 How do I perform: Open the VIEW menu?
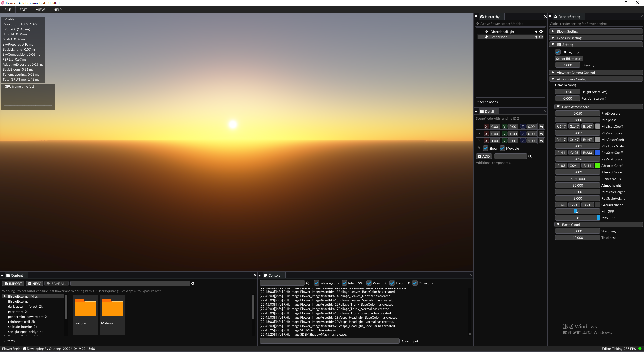[40, 10]
